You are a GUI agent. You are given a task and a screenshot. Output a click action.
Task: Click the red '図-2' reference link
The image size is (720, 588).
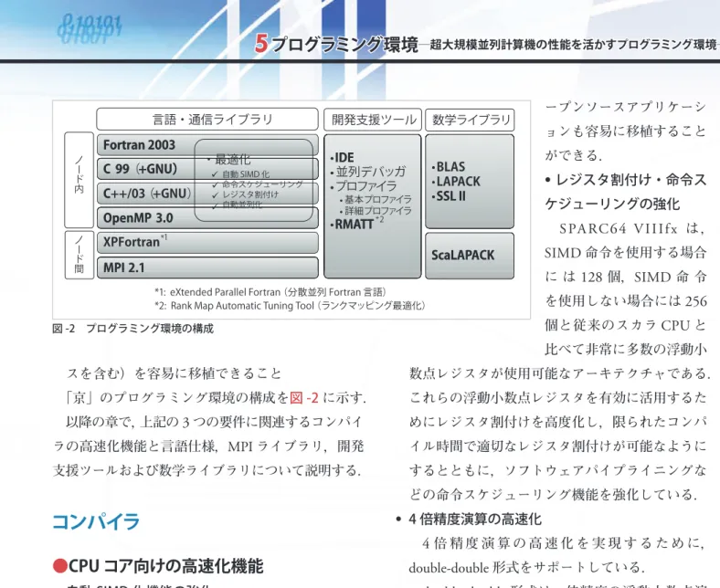(304, 397)
